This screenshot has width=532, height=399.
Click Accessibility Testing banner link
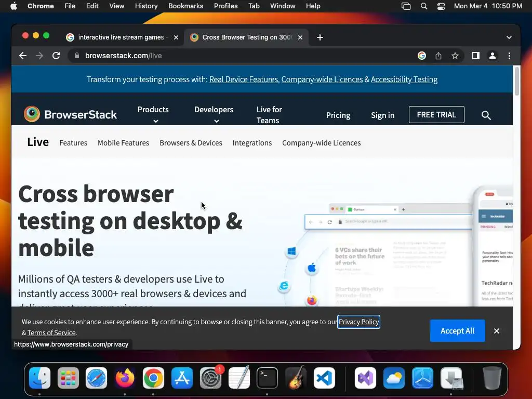click(404, 79)
